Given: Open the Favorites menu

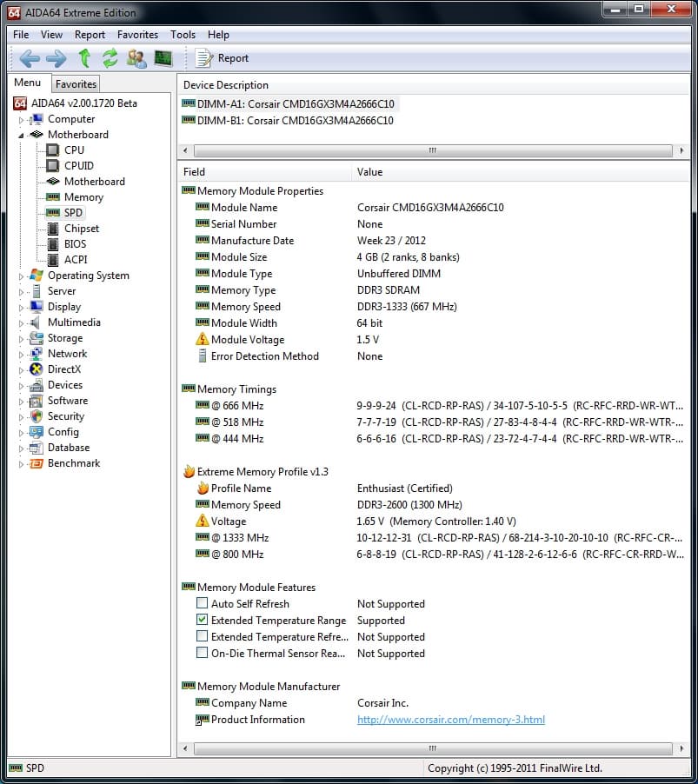Looking at the screenshot, I should [137, 35].
